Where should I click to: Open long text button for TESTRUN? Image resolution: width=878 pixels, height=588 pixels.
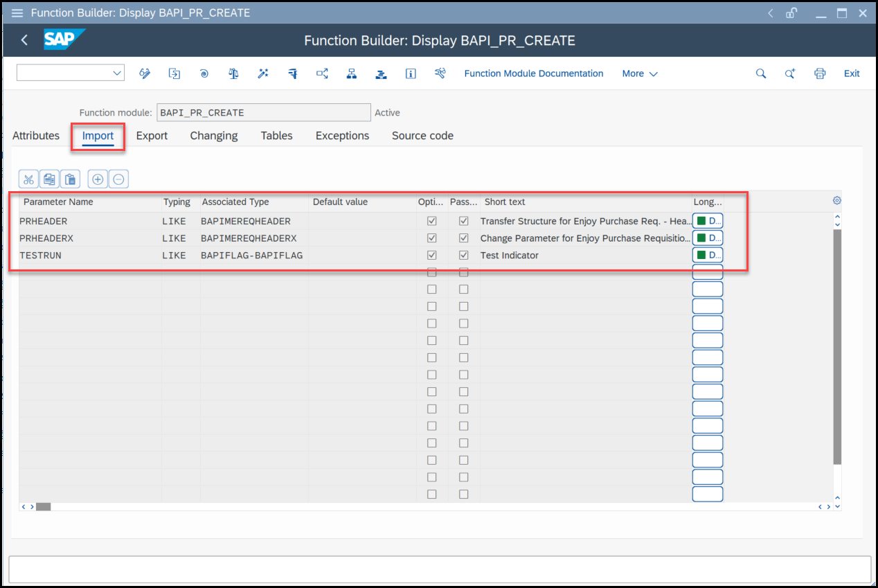(x=708, y=255)
